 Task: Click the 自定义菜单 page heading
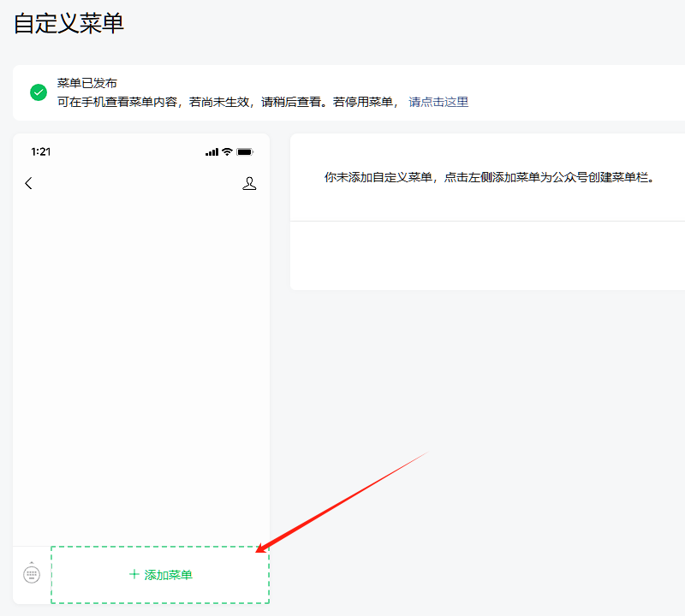[68, 24]
